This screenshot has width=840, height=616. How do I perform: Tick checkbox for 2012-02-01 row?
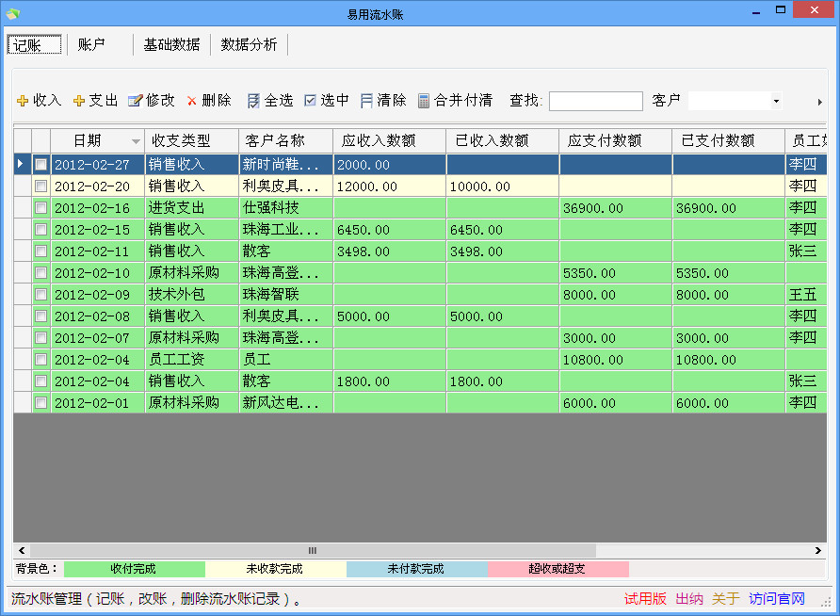[x=40, y=402]
